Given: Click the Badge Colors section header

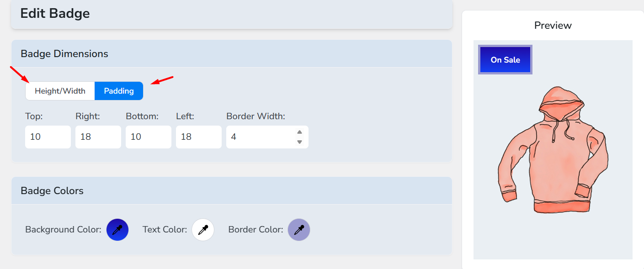Looking at the screenshot, I should (x=52, y=191).
